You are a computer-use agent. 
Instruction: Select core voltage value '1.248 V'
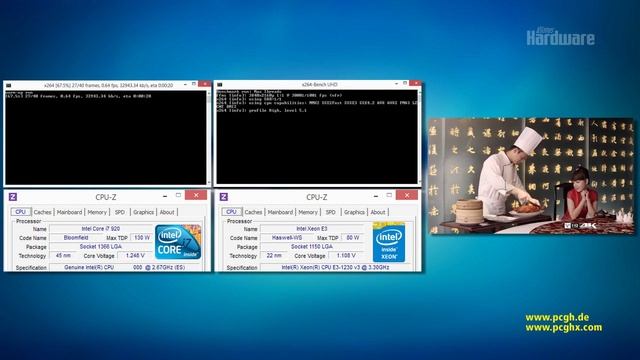[x=135, y=256]
